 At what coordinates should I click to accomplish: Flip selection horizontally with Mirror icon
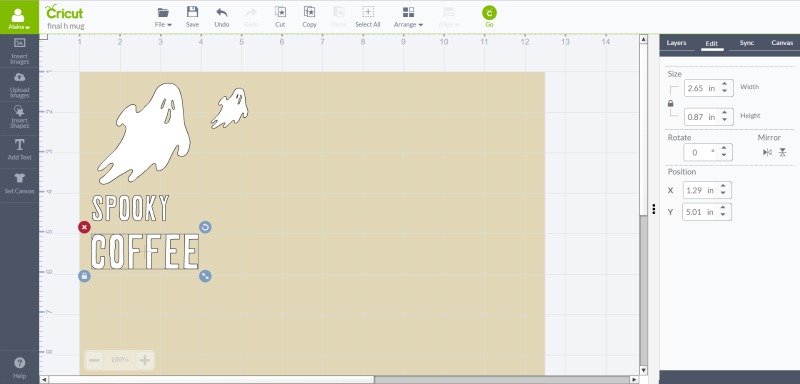(767, 152)
